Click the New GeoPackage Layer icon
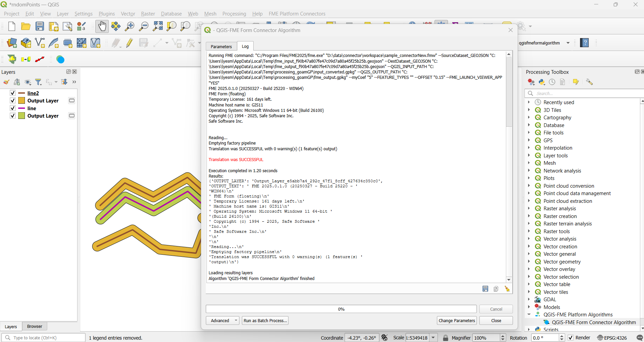 [x=26, y=43]
